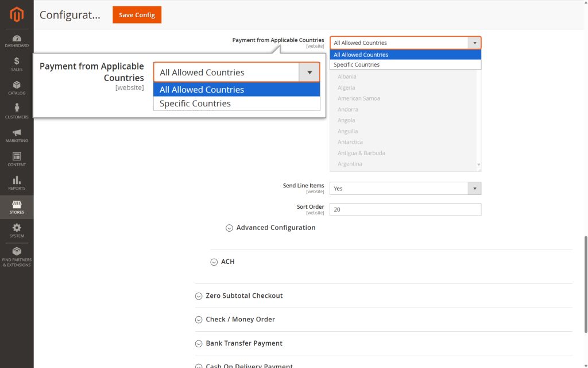The height and width of the screenshot is (368, 588).
Task: Click the Magento logo icon
Action: click(16, 15)
